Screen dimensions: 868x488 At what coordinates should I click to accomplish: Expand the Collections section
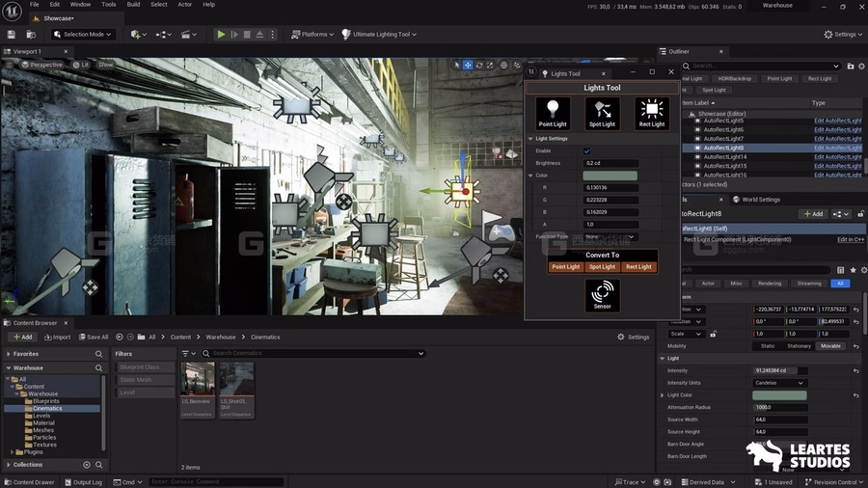click(x=9, y=465)
